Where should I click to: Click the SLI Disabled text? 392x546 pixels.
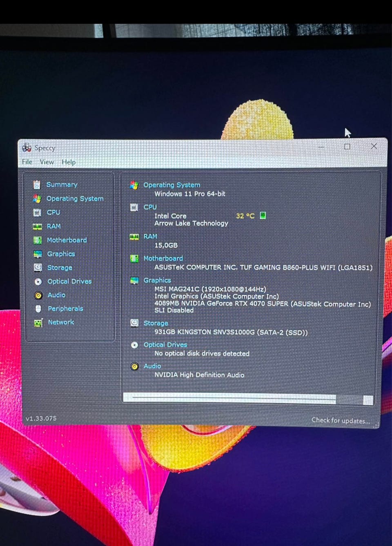(174, 310)
